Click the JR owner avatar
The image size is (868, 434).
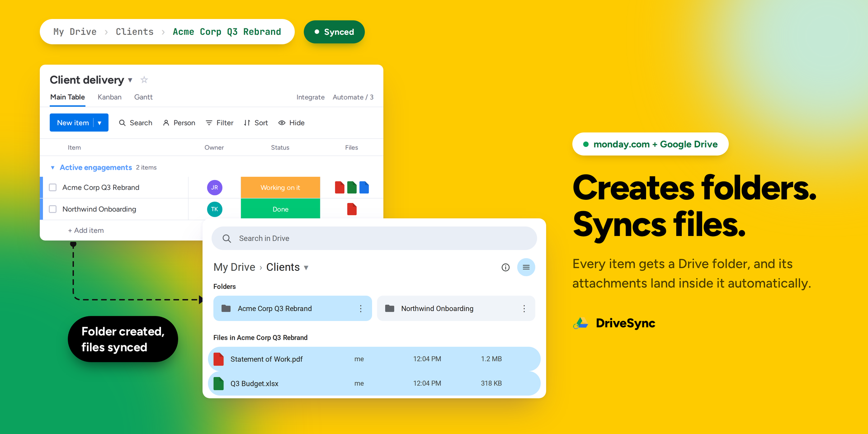(x=215, y=188)
